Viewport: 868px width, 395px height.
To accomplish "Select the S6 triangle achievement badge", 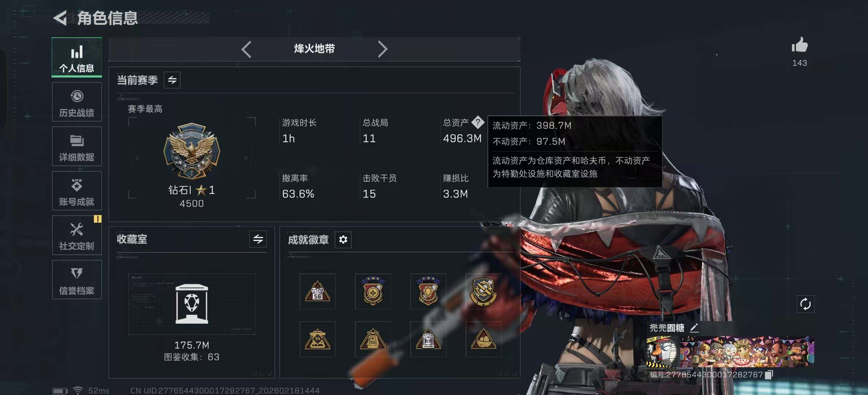I will pos(317,291).
